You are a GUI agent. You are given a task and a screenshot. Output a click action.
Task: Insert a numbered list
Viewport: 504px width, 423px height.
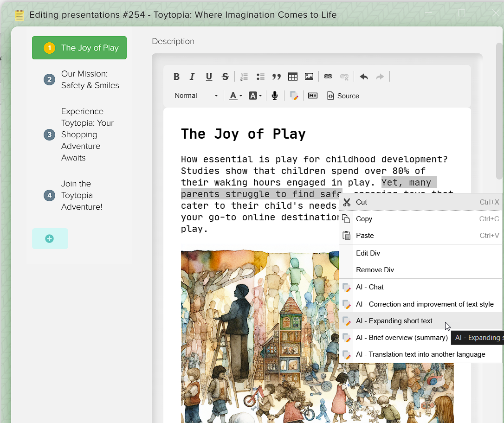point(244,77)
